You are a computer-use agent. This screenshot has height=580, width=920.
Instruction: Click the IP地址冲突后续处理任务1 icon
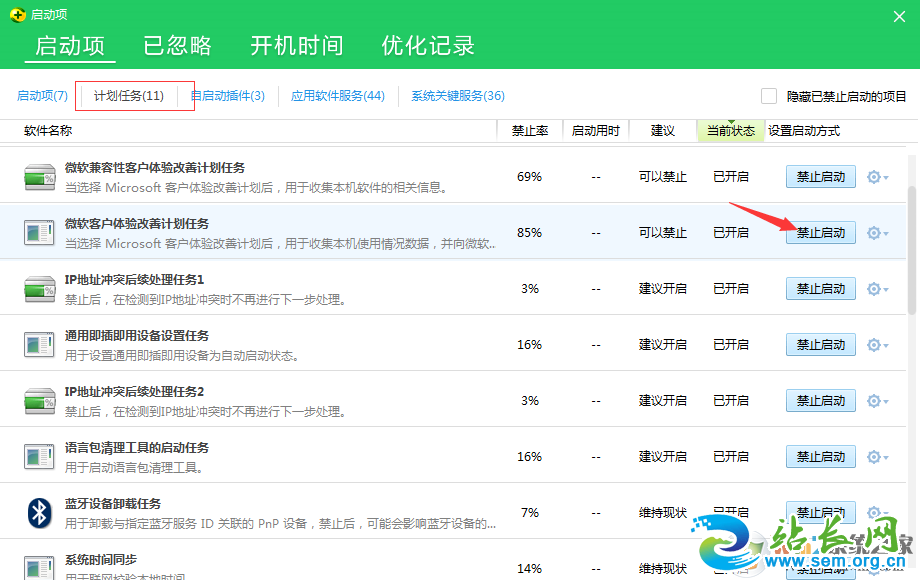40,289
